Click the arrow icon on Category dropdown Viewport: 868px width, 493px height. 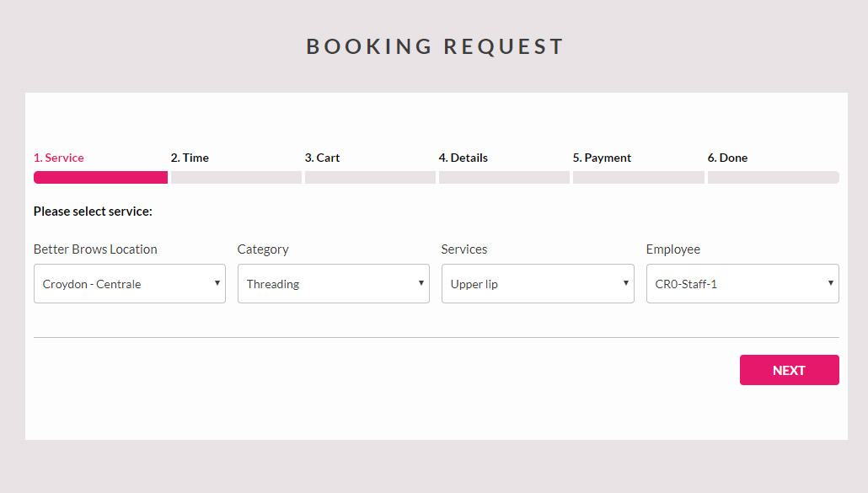point(421,283)
